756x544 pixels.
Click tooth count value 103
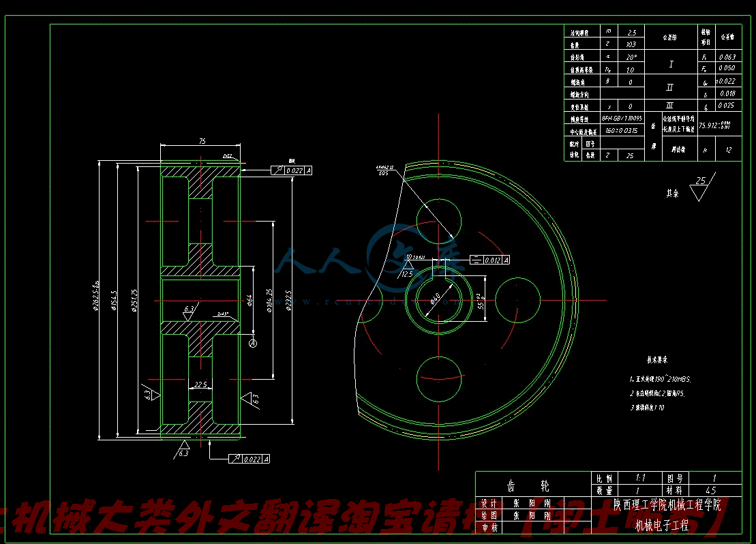click(631, 44)
